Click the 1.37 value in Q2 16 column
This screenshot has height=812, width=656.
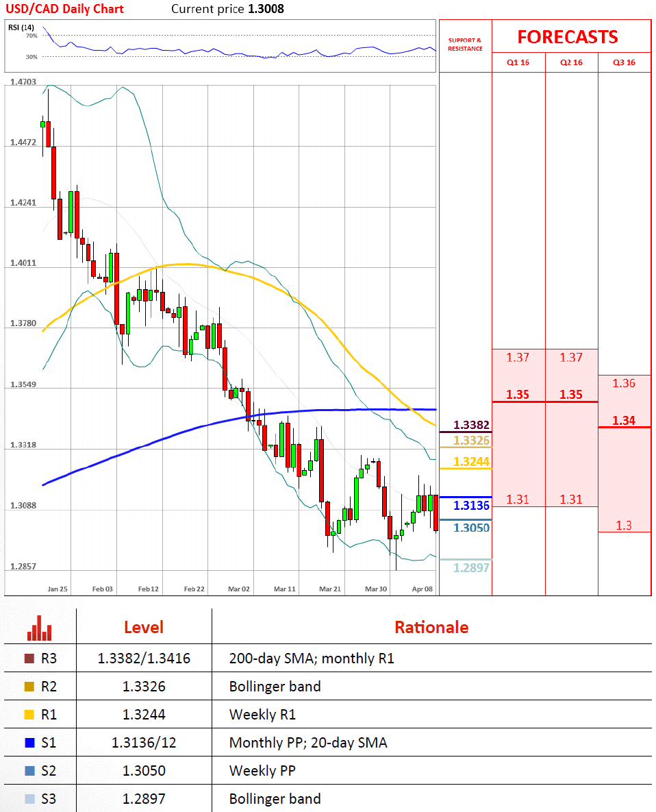tap(571, 357)
